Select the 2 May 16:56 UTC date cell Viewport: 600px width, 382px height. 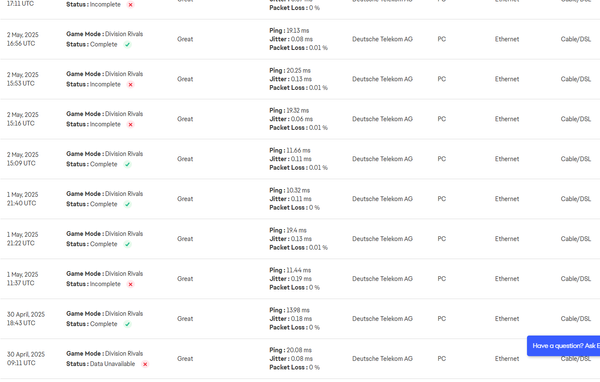23,39
